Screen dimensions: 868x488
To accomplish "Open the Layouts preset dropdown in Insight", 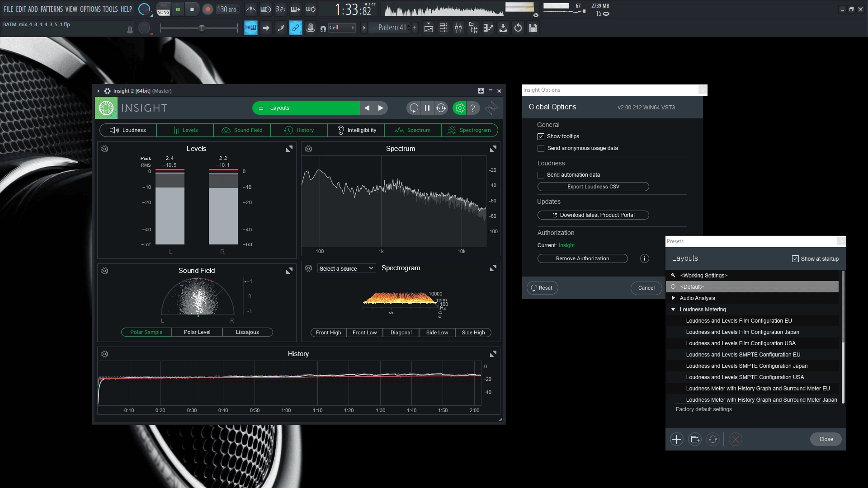I will click(x=307, y=108).
